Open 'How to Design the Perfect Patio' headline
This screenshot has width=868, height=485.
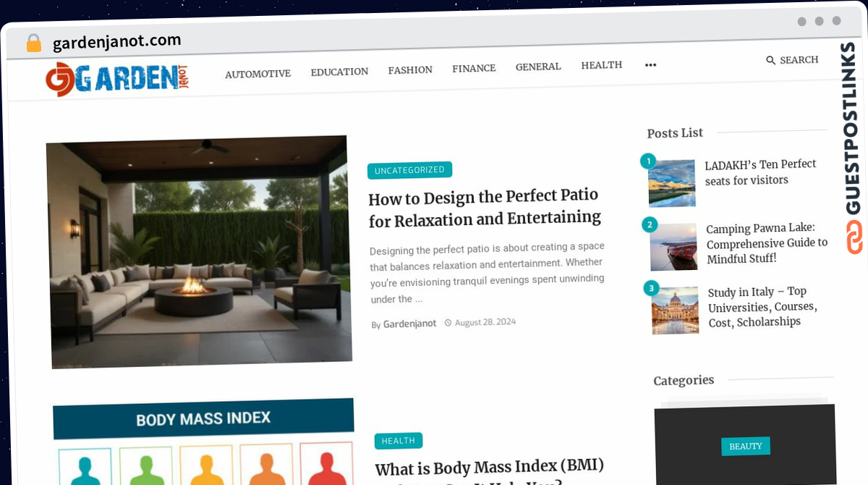[485, 208]
